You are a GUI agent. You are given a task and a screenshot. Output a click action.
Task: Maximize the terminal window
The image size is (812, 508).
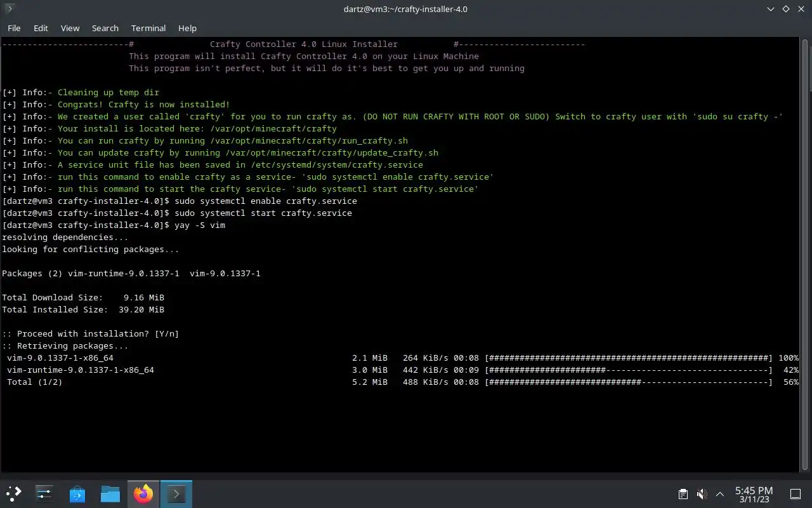pyautogui.click(x=786, y=9)
